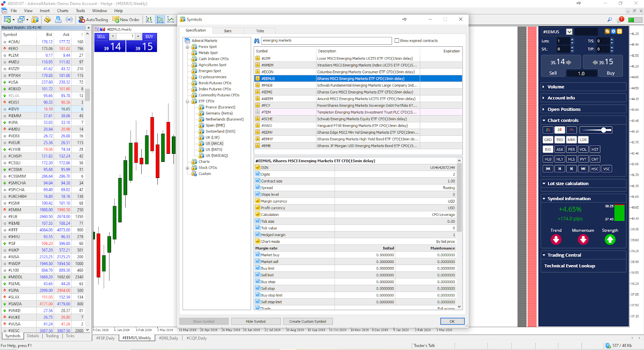Viewport: 644px width, 350px height.
Task: Open the Insert menu
Action: coord(45,11)
